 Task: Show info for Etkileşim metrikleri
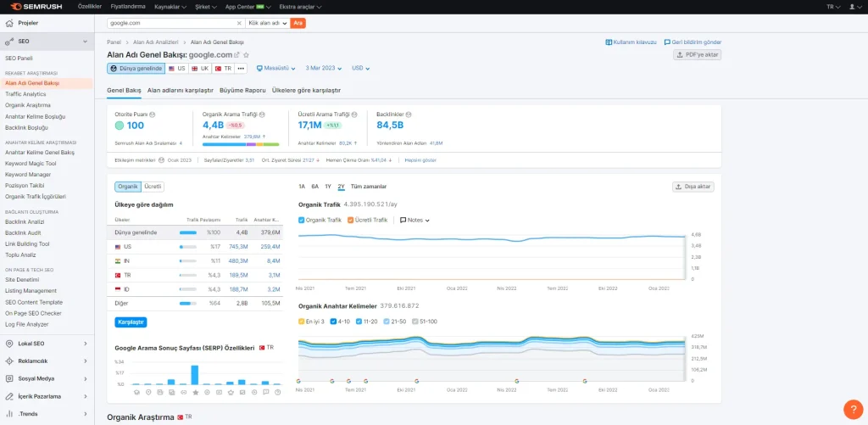pos(162,160)
